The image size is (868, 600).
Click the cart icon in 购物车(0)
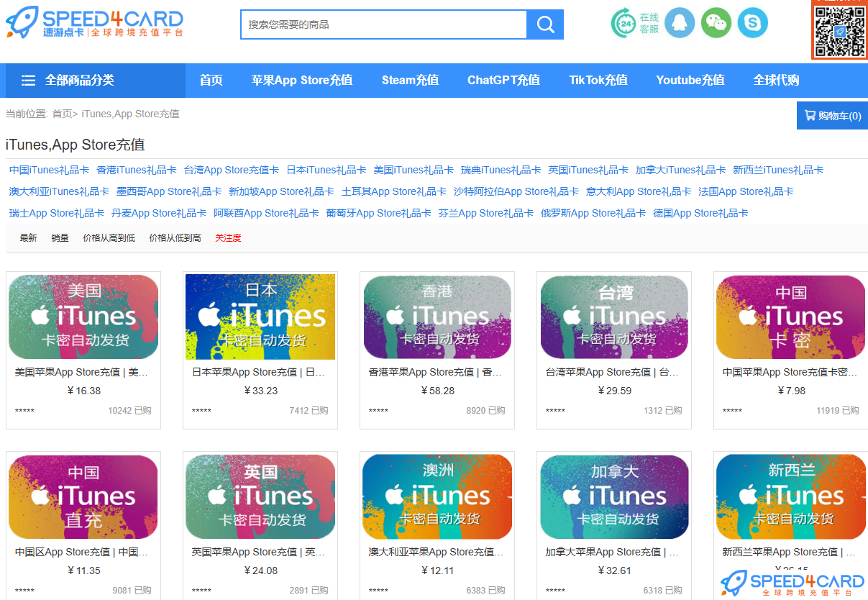(811, 115)
